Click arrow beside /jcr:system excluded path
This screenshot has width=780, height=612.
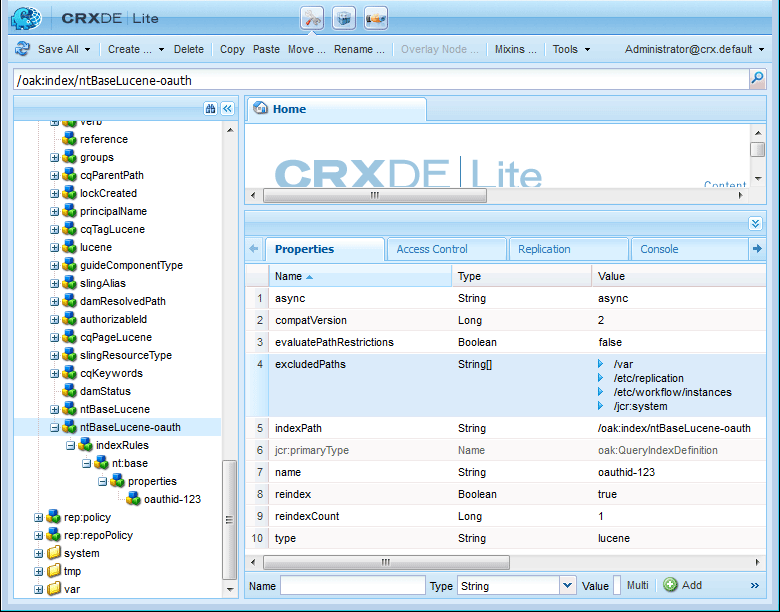(x=601, y=406)
